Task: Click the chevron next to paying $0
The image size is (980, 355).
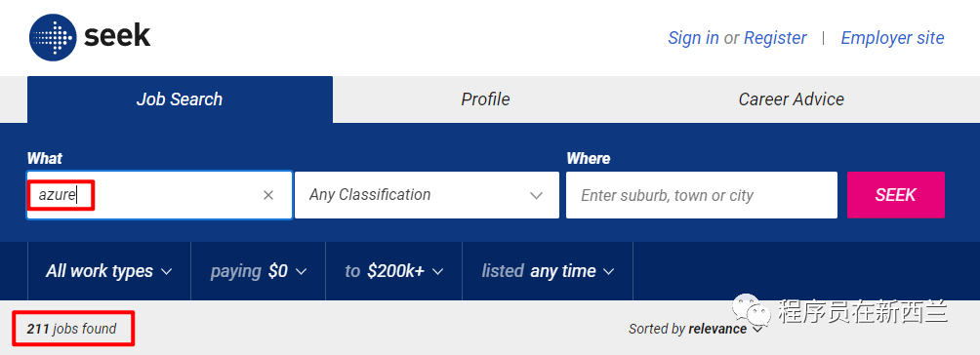Action: pos(302,271)
